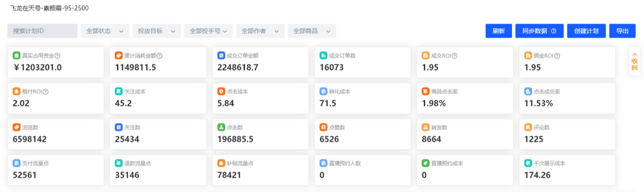
Task: Open the 全部投手号 selector
Action: pyautogui.click(x=209, y=31)
